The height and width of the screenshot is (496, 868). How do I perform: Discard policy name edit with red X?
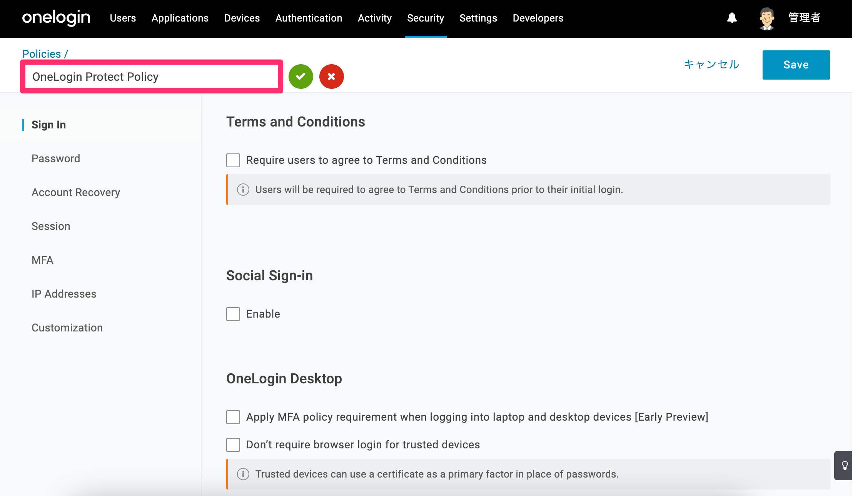pyautogui.click(x=332, y=77)
